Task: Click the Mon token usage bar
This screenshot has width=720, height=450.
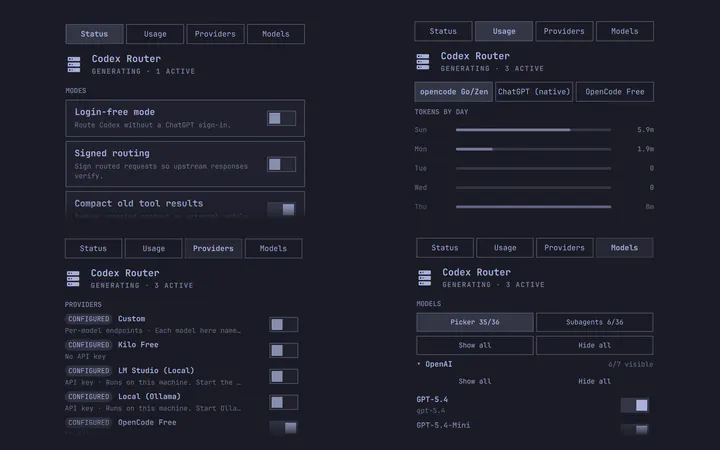Action: [533, 149]
